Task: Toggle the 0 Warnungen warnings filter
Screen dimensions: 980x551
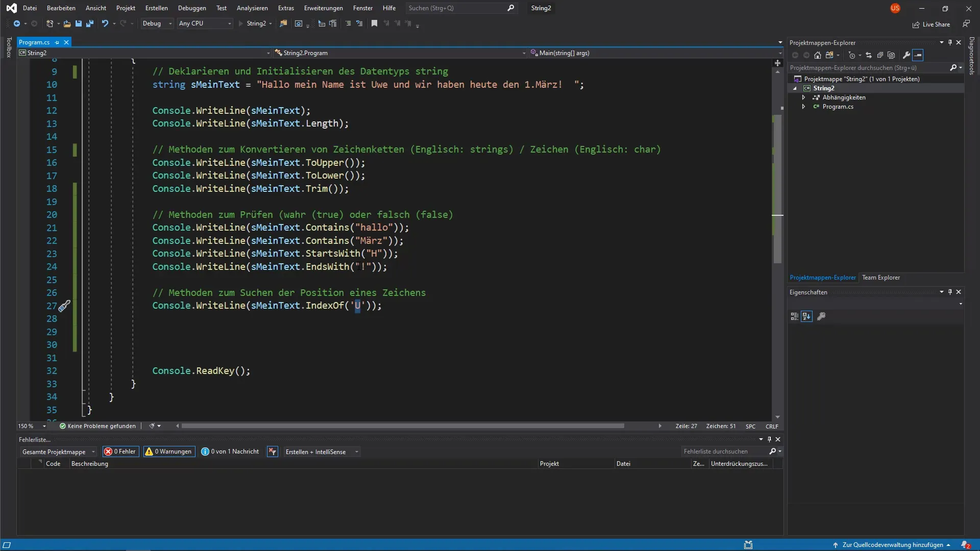Action: [x=169, y=452]
